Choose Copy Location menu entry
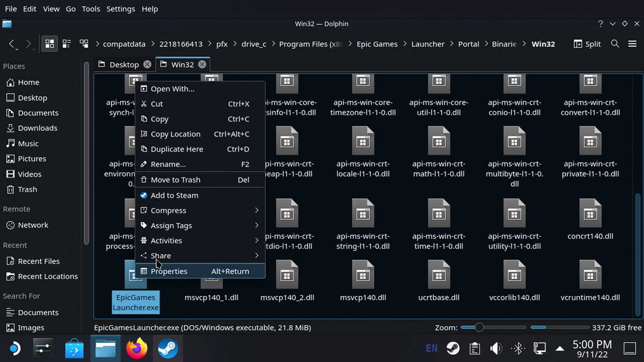644x362 pixels. [x=200, y=134]
